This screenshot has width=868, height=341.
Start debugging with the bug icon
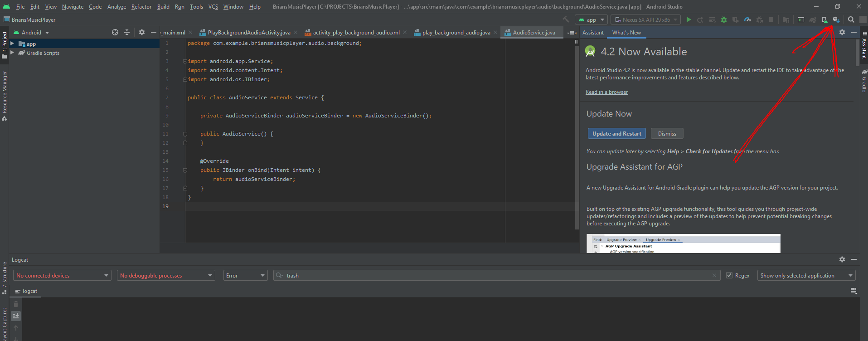point(724,19)
